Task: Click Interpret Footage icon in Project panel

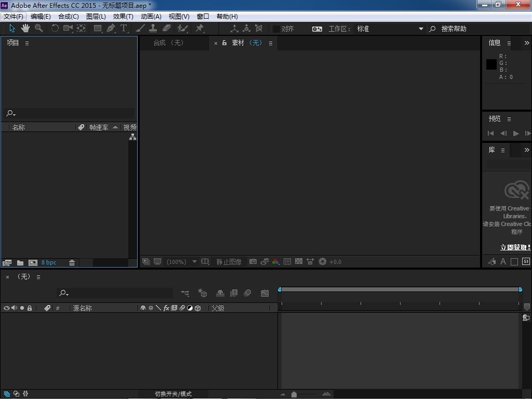Action: pos(7,262)
